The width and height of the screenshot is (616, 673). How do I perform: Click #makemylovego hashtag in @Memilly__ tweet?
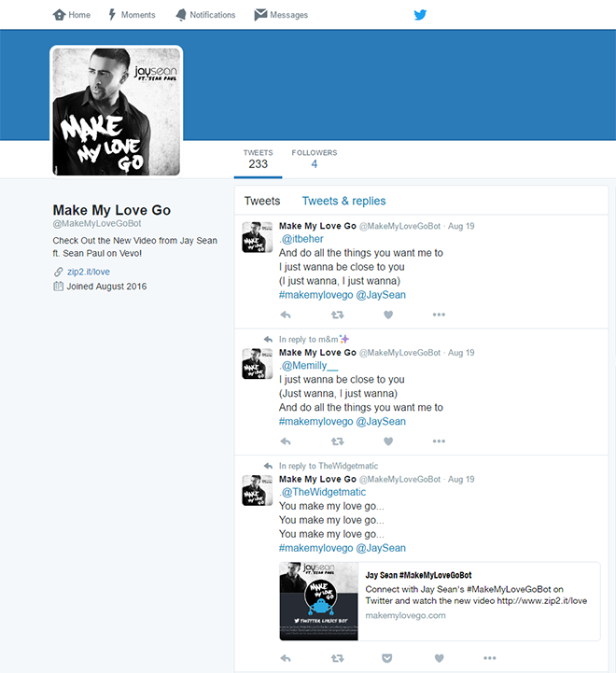point(316,422)
